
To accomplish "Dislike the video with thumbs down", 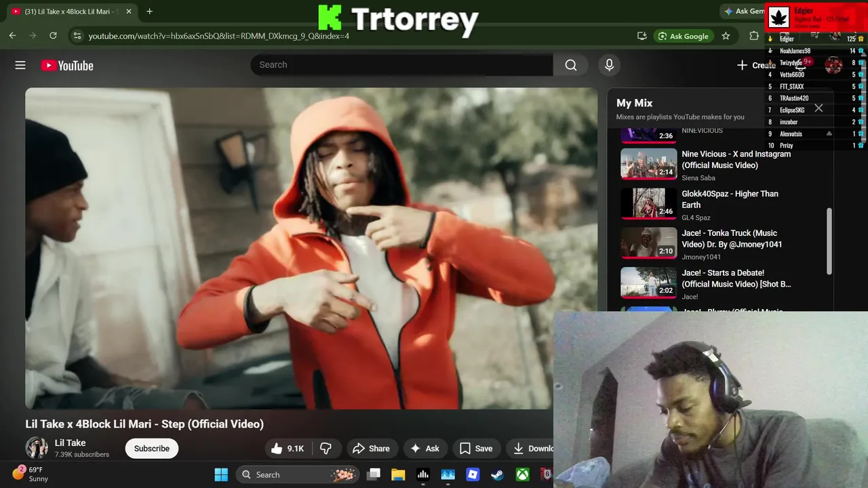I will pyautogui.click(x=326, y=448).
